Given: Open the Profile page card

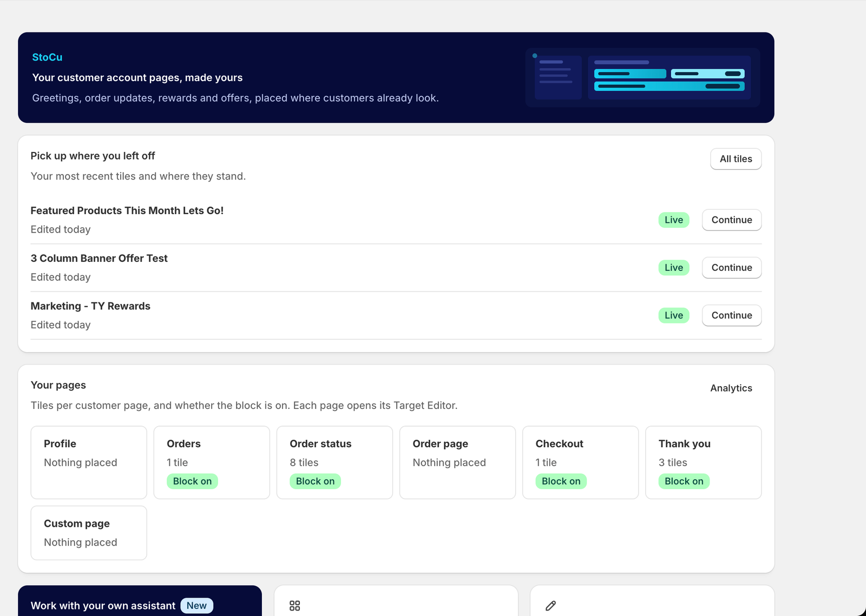Looking at the screenshot, I should pos(89,462).
